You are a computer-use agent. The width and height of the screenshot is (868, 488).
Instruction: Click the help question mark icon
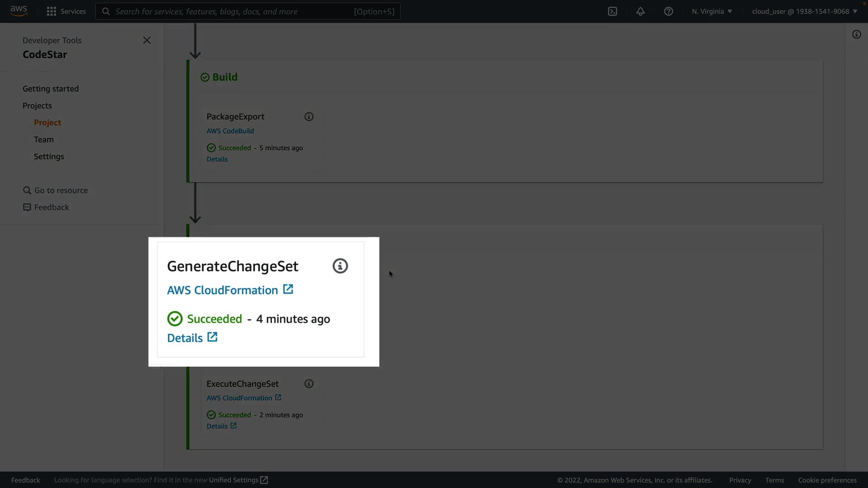669,11
